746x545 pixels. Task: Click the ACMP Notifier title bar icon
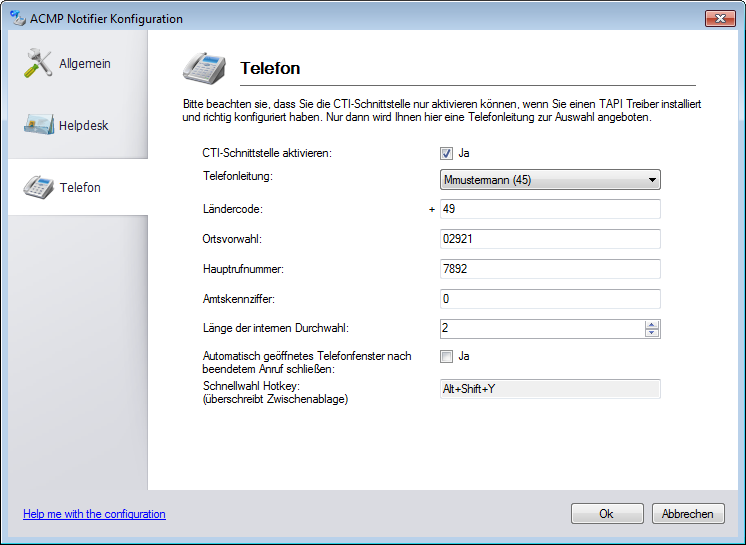(16, 18)
